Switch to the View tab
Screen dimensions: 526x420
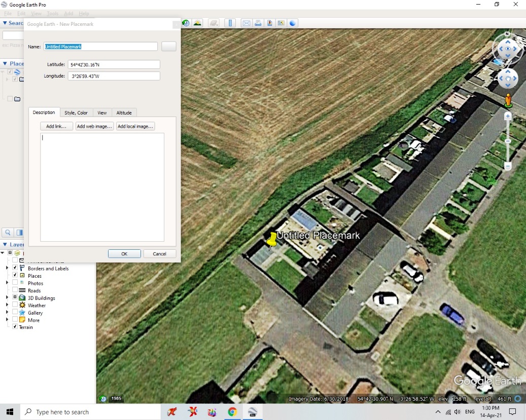point(102,113)
